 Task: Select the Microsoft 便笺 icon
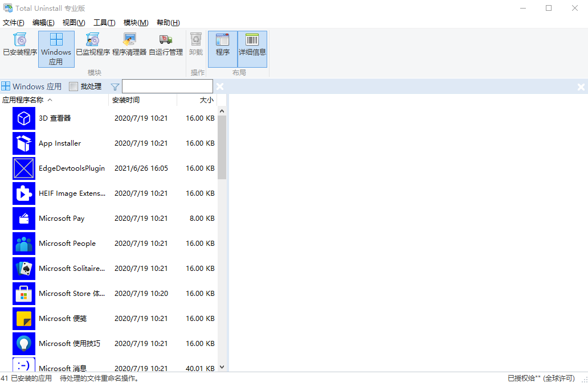click(23, 319)
